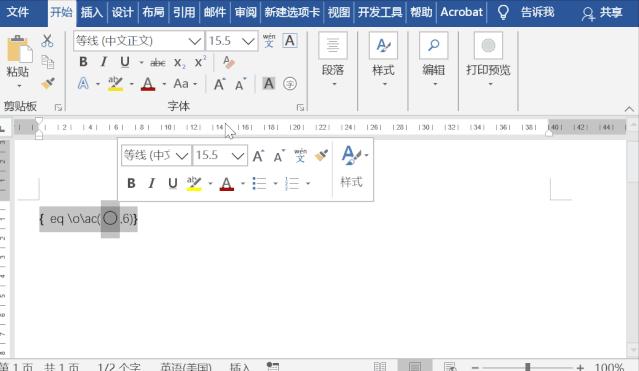Select Format Painter in the mini toolbar
Image resolution: width=639 pixels, height=371 pixels.
[x=322, y=155]
